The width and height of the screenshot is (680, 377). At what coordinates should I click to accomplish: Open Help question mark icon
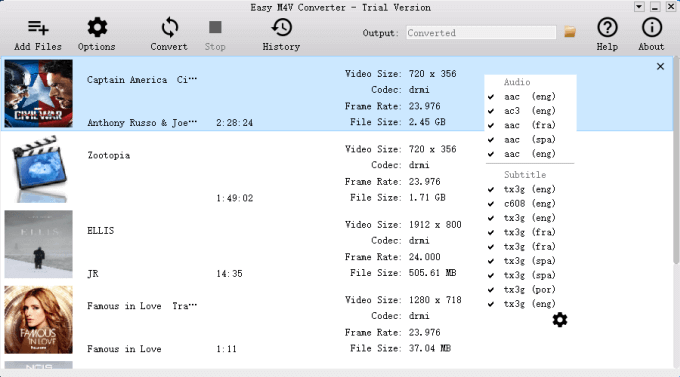pyautogui.click(x=607, y=27)
